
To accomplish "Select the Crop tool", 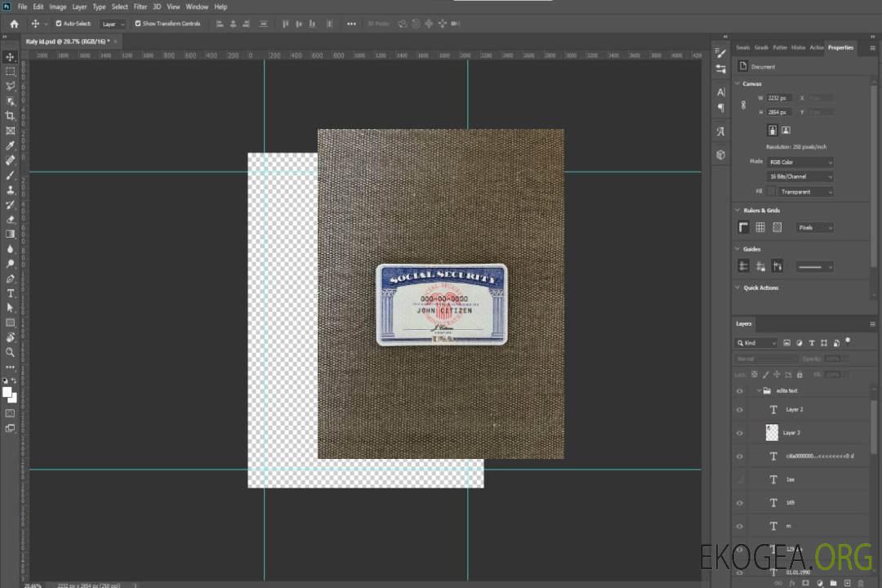I will tap(10, 116).
